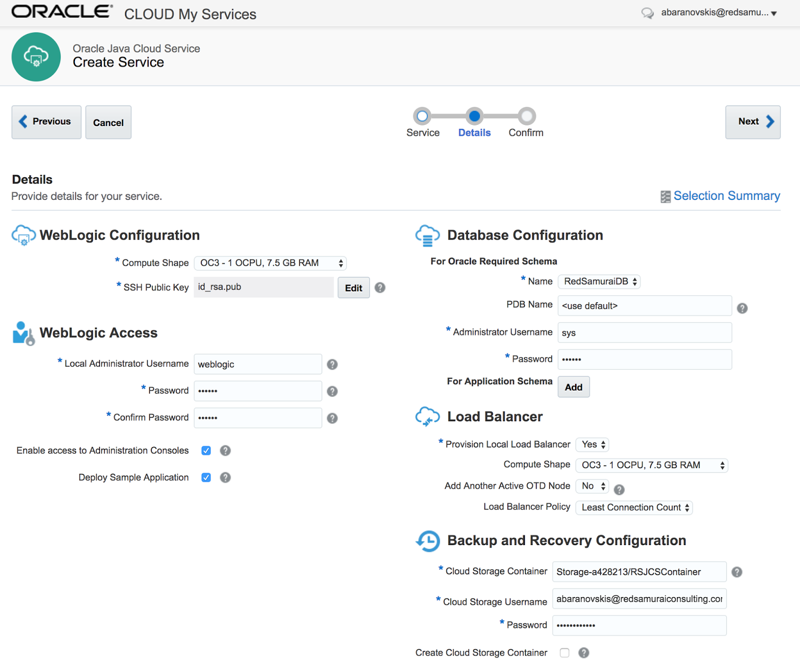Click the Backup and Recovery clock icon

click(427, 541)
